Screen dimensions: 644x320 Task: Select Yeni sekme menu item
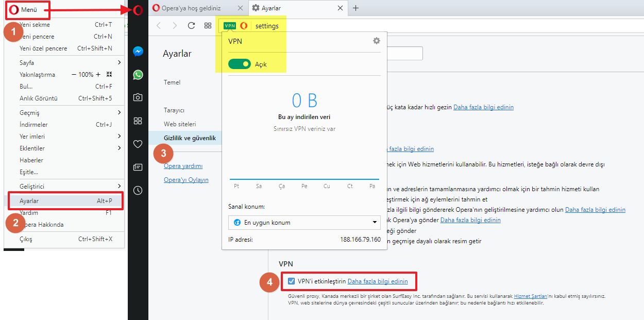[x=64, y=25]
